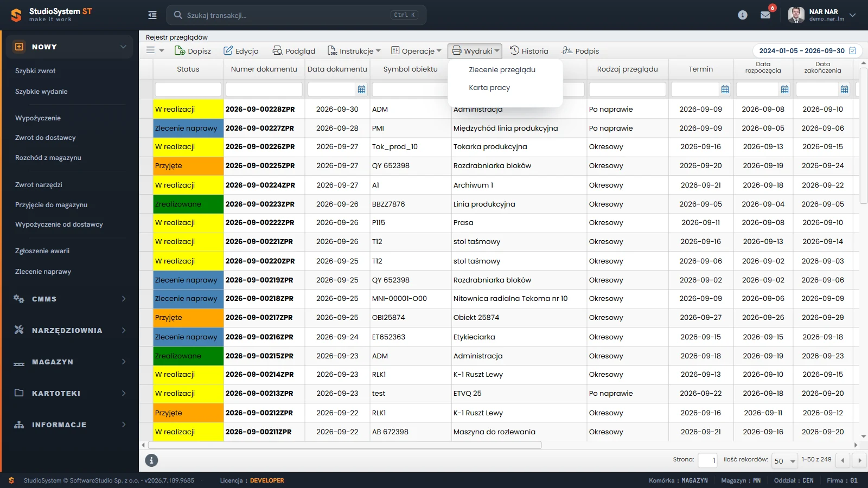868x488 pixels.
Task: Open the information icon in top bar
Action: pyautogui.click(x=743, y=15)
